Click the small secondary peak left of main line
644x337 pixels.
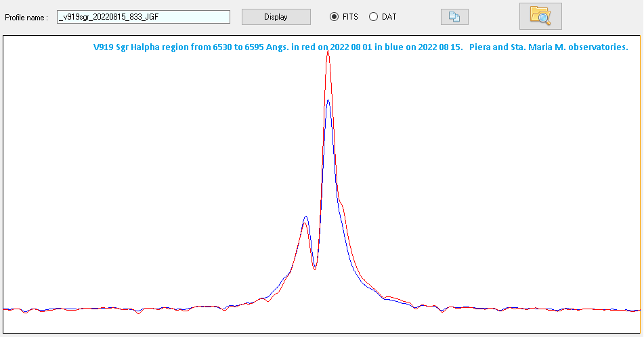coord(305,217)
